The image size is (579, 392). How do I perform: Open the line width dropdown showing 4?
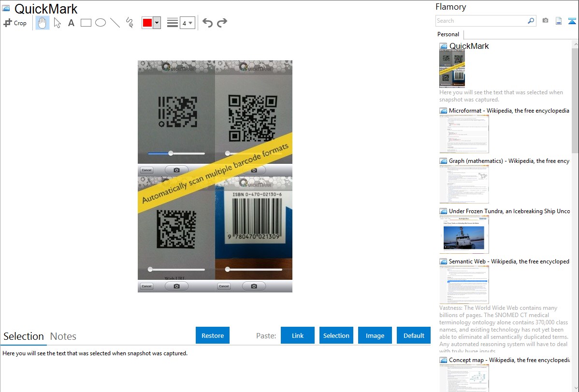[188, 23]
